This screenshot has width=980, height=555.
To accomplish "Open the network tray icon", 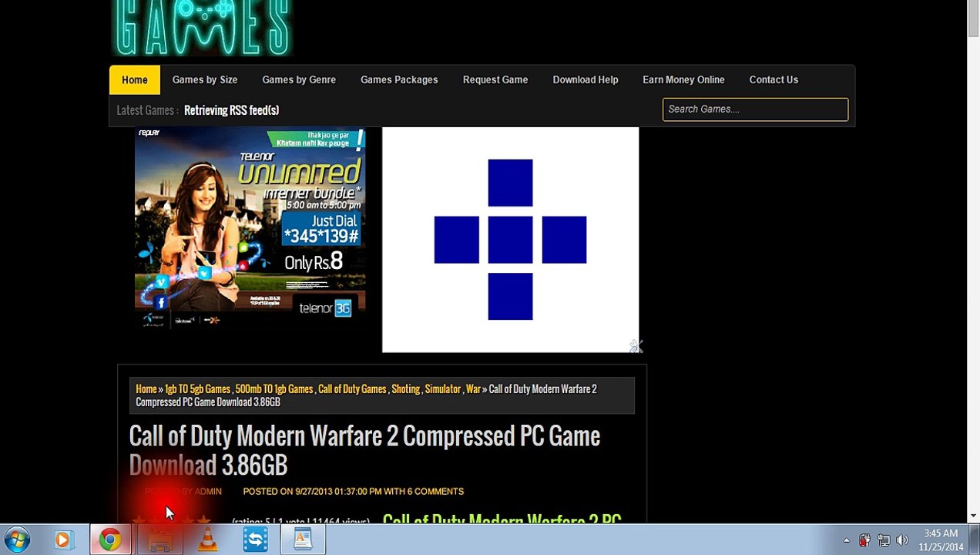I will coord(883,540).
